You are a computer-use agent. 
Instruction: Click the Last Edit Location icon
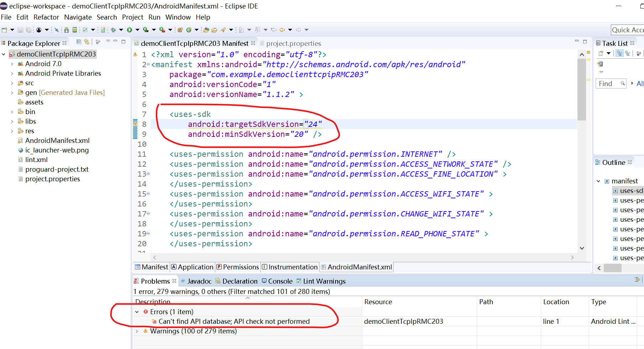click(x=273, y=30)
